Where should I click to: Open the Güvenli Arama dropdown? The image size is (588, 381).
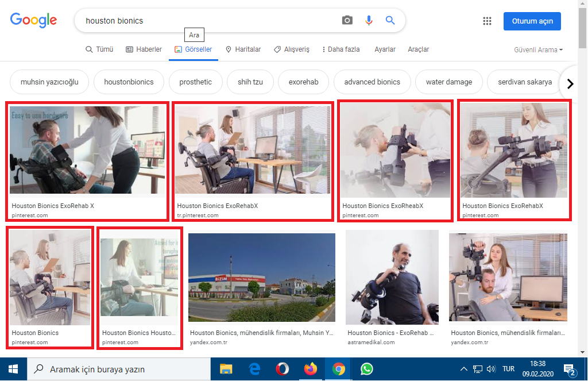(x=538, y=49)
